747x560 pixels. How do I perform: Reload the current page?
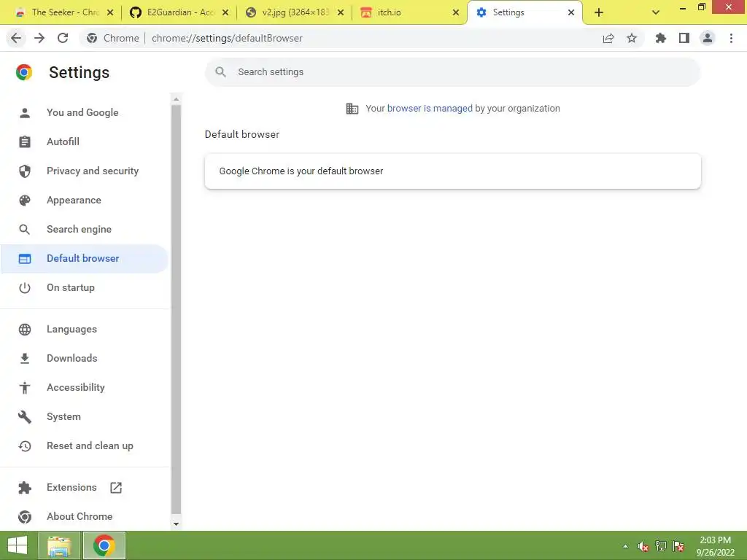[x=63, y=38]
